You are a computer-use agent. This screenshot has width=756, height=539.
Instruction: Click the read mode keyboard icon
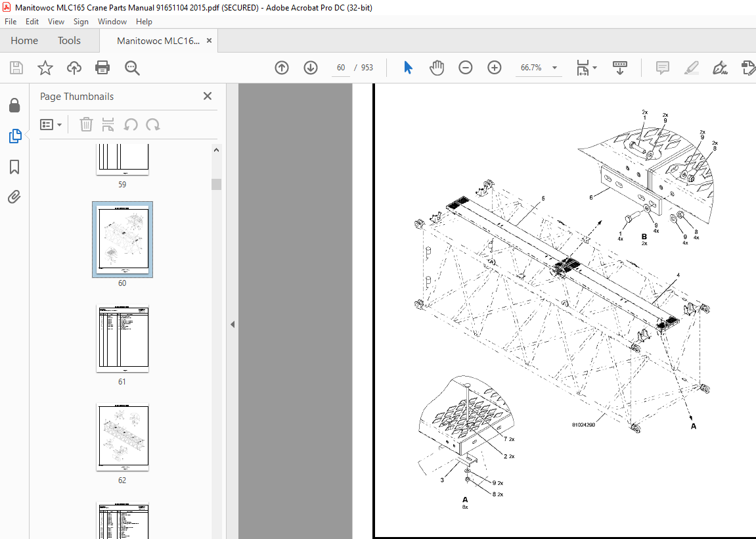click(x=619, y=68)
